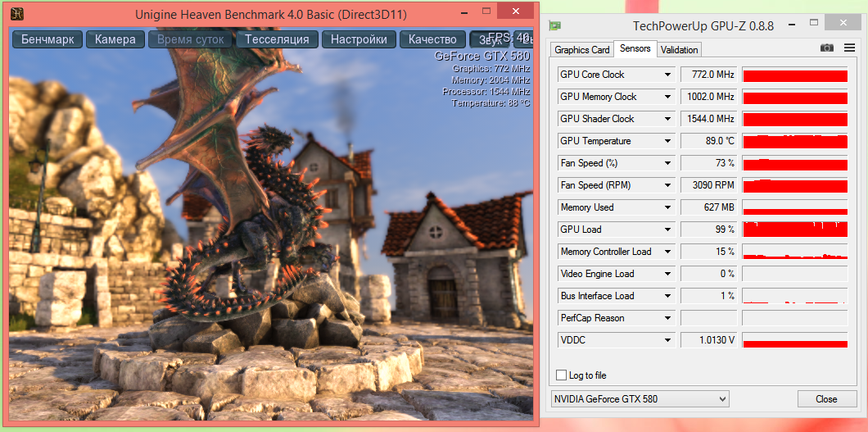Open the Memory Controller Load dropdown

coord(667,252)
